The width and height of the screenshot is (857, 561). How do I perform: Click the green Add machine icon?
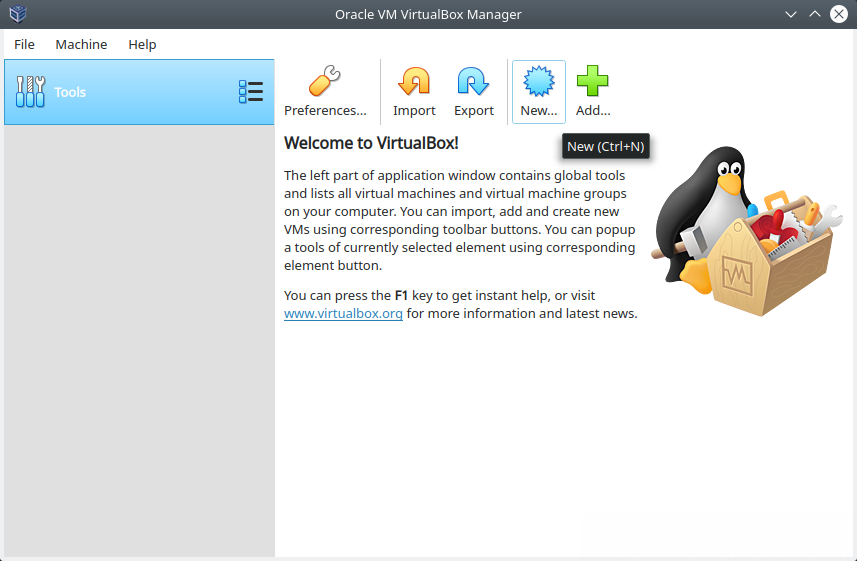pos(592,91)
